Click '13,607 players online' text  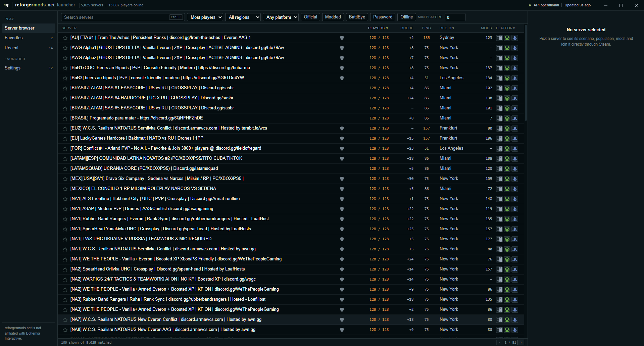point(126,5)
